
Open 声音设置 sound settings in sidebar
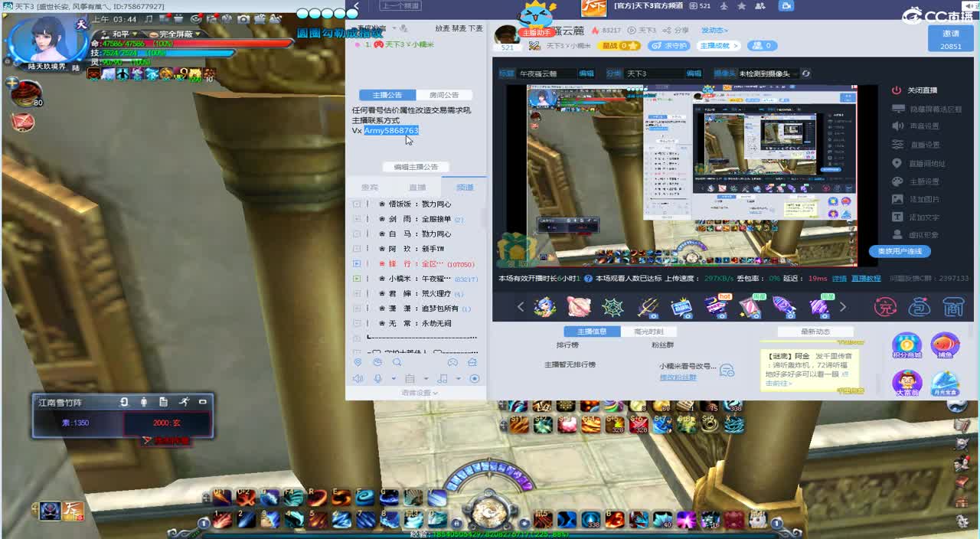point(916,126)
